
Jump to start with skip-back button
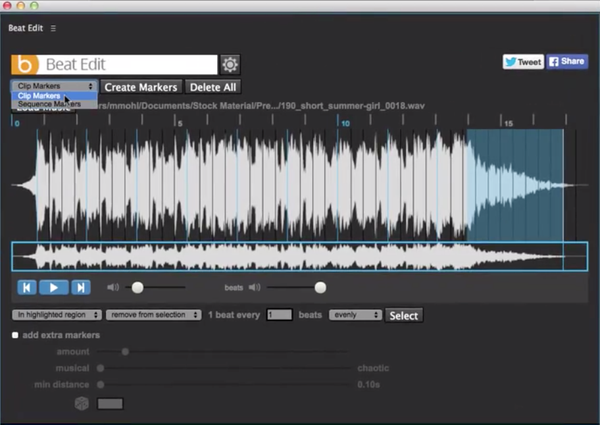pos(28,288)
